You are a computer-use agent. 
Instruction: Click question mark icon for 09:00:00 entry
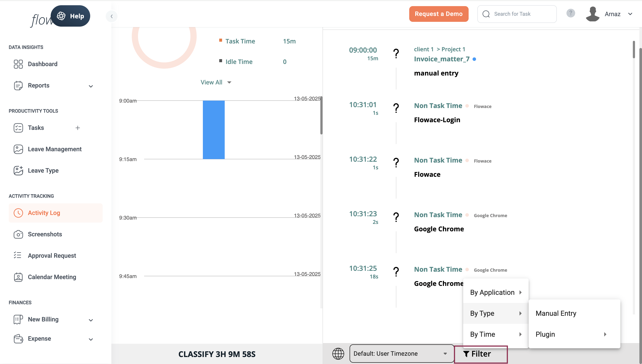pos(396,53)
